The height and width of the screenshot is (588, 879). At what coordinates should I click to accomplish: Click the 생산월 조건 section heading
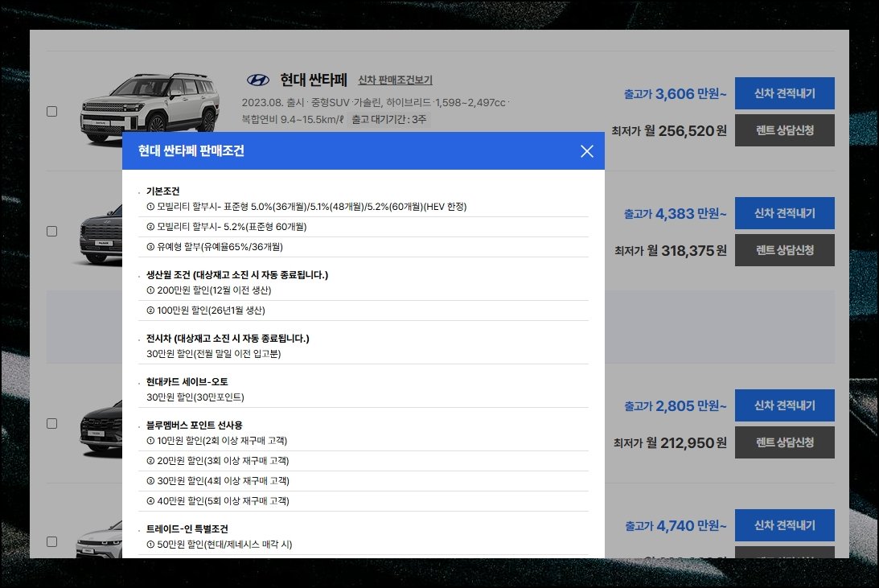(x=237, y=275)
